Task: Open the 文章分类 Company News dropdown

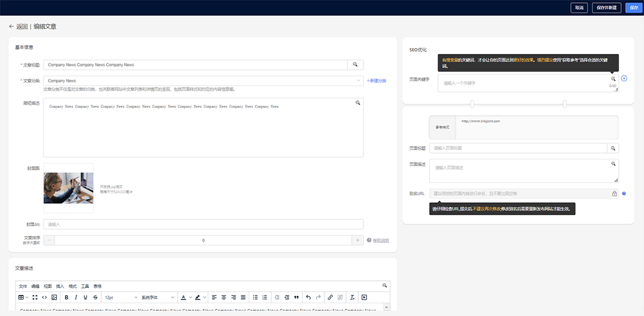Action: tap(203, 81)
